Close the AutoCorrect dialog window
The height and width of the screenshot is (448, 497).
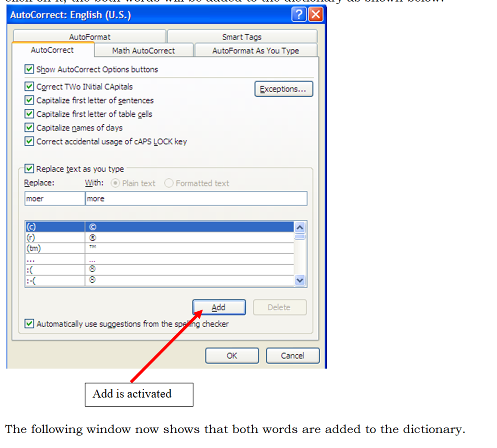315,15
